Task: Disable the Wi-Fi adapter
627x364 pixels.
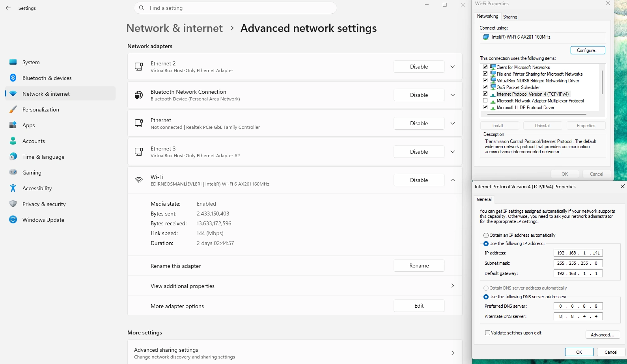Action: [419, 180]
